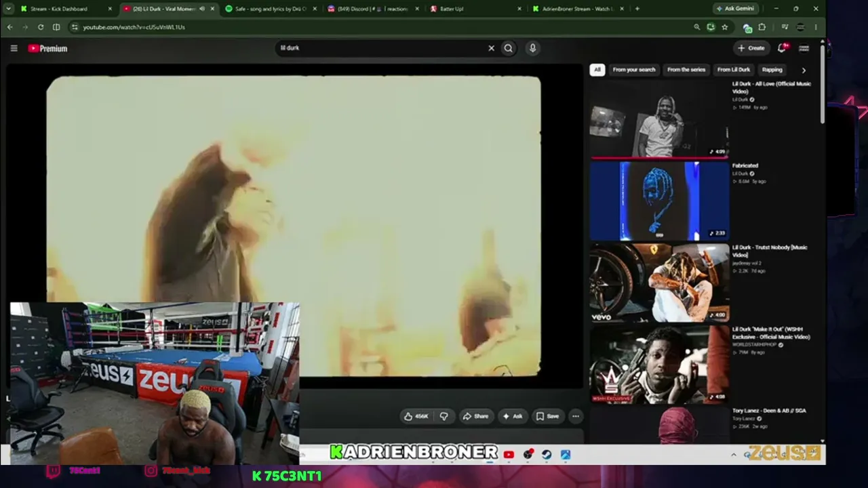This screenshot has width=868, height=488.
Task: Select the 'All' filter chip
Action: tap(597, 70)
